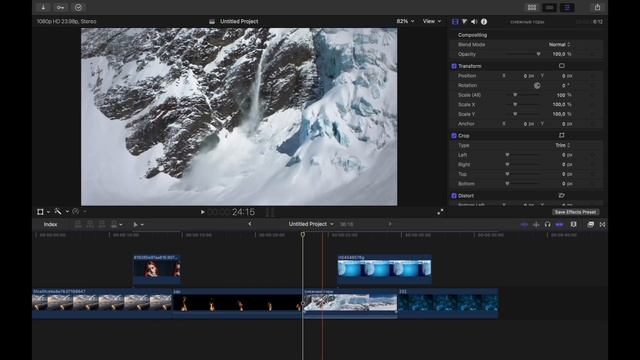This screenshot has height=360, width=640.
Task: Select the snowy mountain timeline clip
Action: click(x=350, y=303)
